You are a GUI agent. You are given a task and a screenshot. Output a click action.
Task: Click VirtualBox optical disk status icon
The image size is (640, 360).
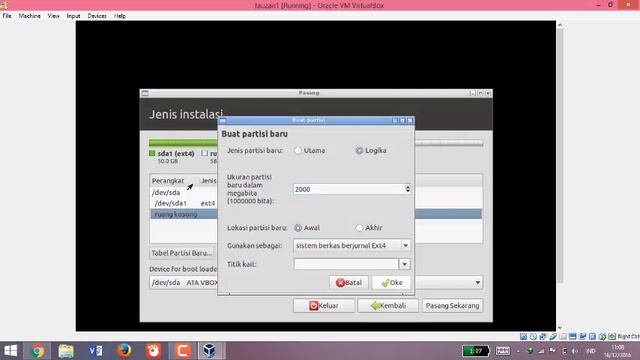pos(533,336)
